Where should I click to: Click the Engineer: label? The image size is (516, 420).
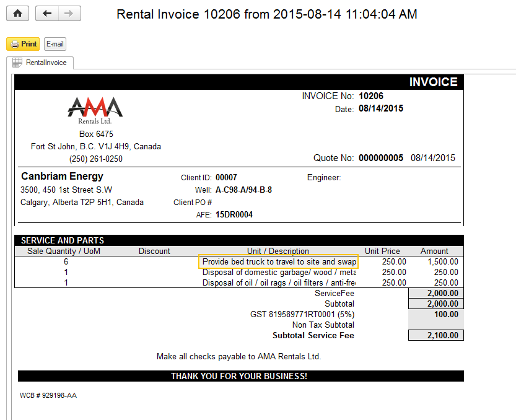point(324,178)
